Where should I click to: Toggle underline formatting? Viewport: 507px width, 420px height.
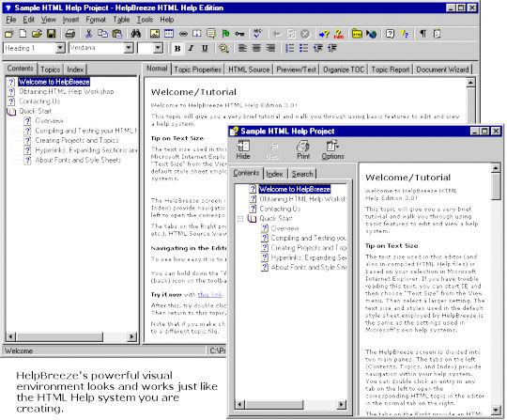point(205,48)
